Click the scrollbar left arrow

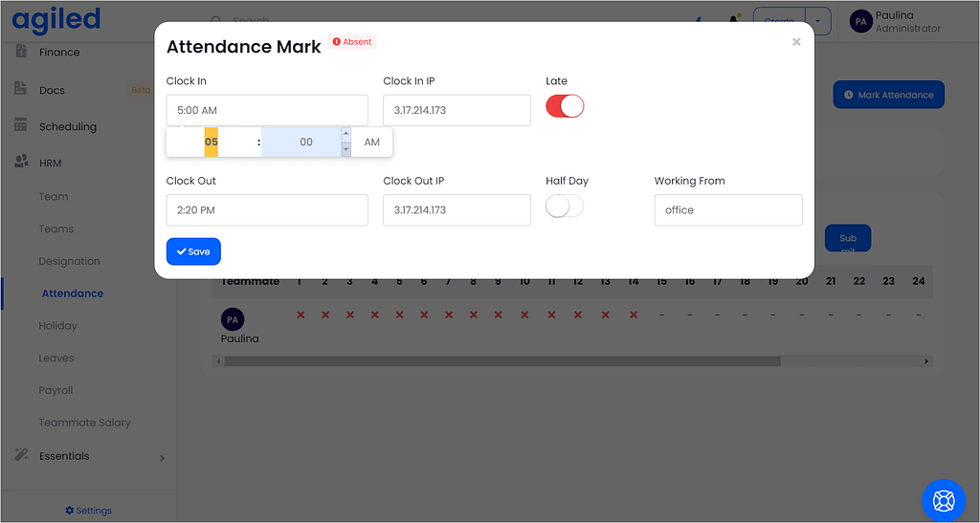[217, 361]
